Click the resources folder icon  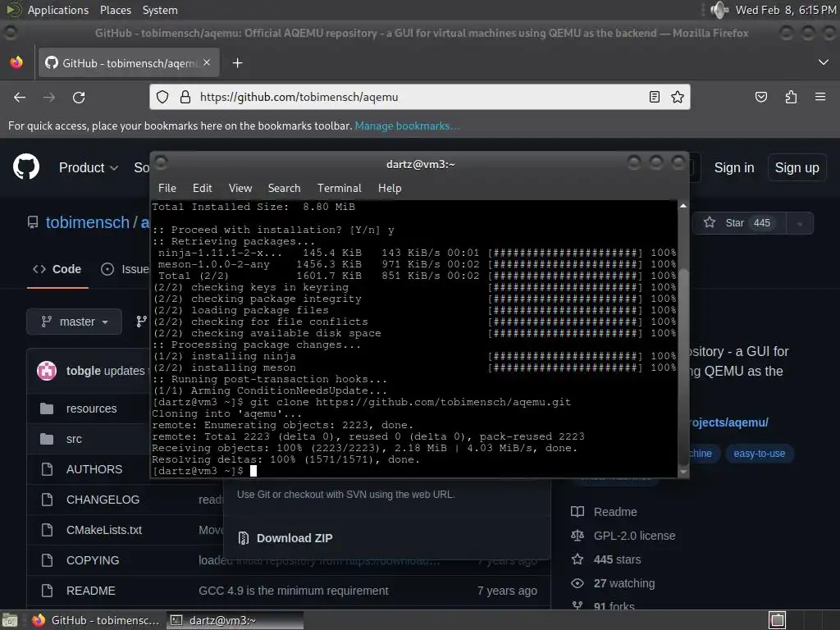pos(47,409)
